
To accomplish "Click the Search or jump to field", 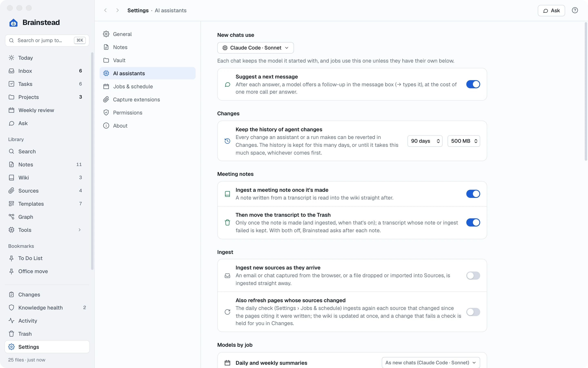I will (x=47, y=40).
